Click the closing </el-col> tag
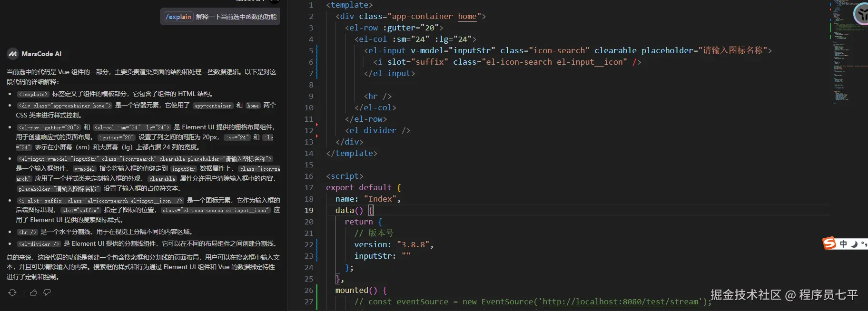Screen dimensions: 868x311 tap(375, 107)
